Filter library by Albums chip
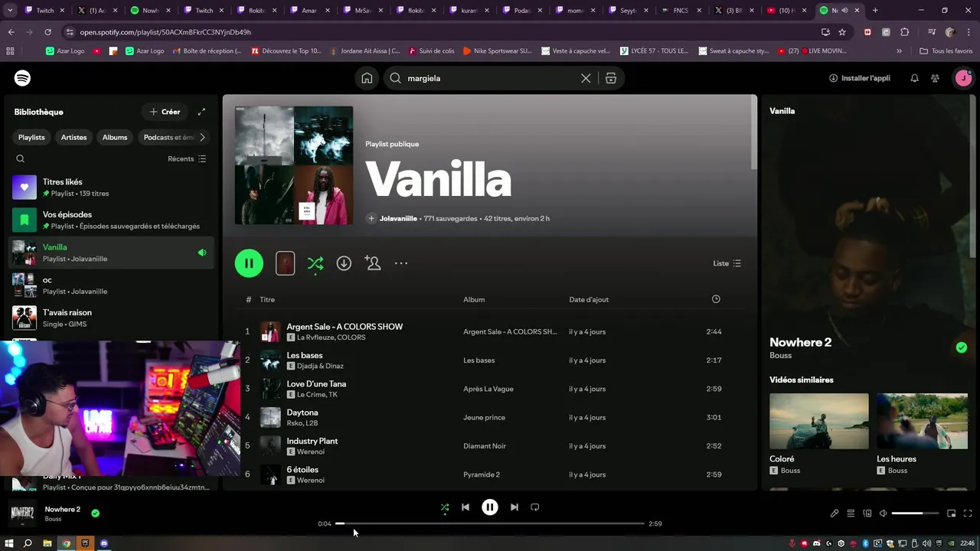This screenshot has width=980, height=551. coord(115,137)
